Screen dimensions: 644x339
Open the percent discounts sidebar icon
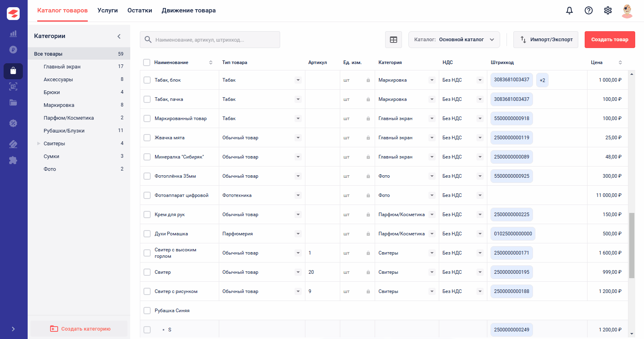tap(13, 123)
